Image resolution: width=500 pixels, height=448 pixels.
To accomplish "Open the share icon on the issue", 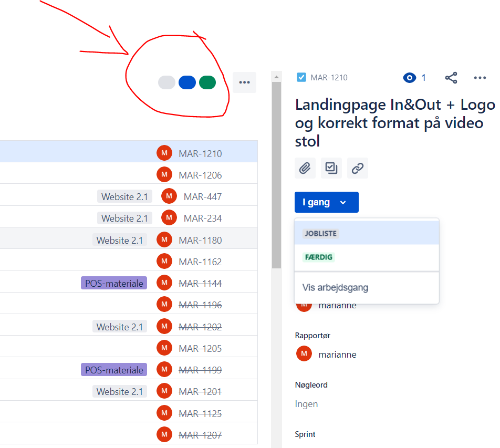I will tap(451, 78).
